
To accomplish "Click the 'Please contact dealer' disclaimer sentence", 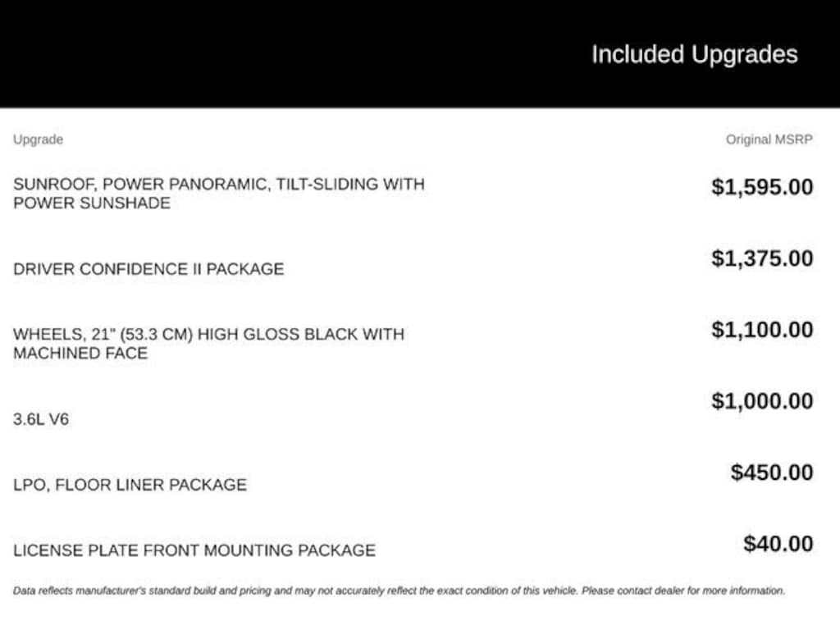I will [683, 591].
